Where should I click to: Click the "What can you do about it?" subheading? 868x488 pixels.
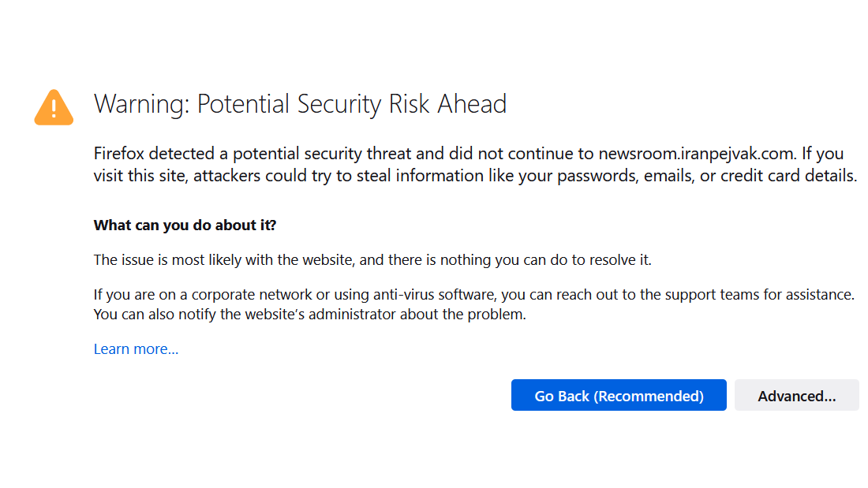[x=185, y=225]
